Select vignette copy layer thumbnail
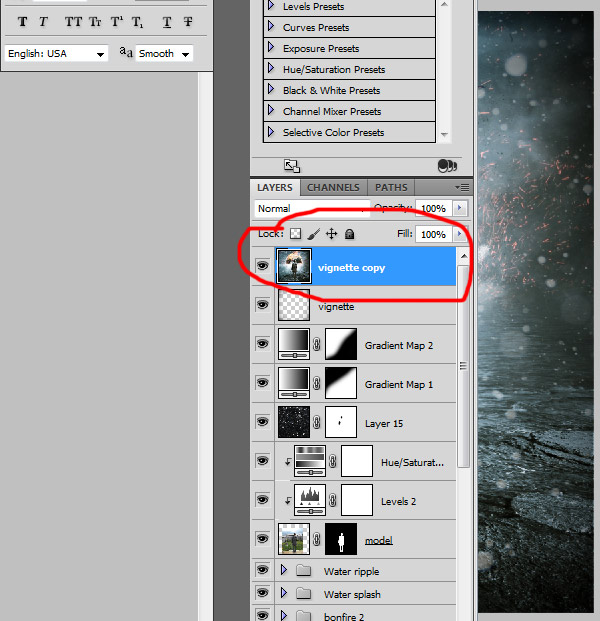The height and width of the screenshot is (621, 600). point(294,266)
